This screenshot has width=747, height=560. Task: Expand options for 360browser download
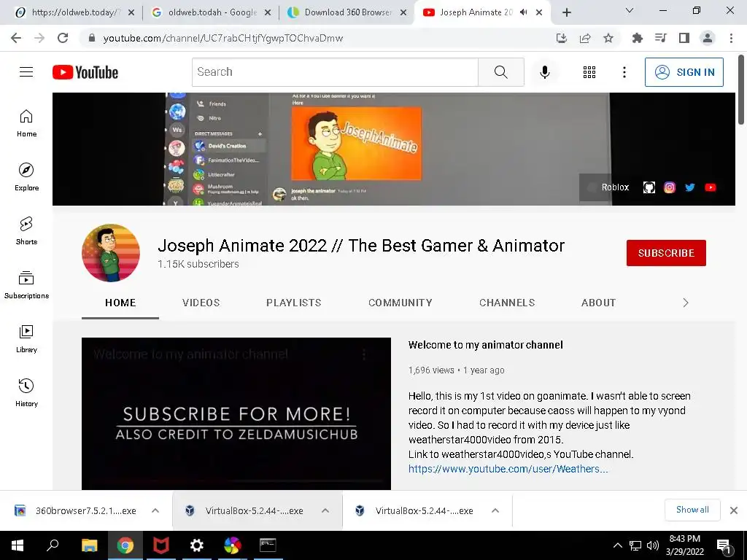click(x=155, y=510)
